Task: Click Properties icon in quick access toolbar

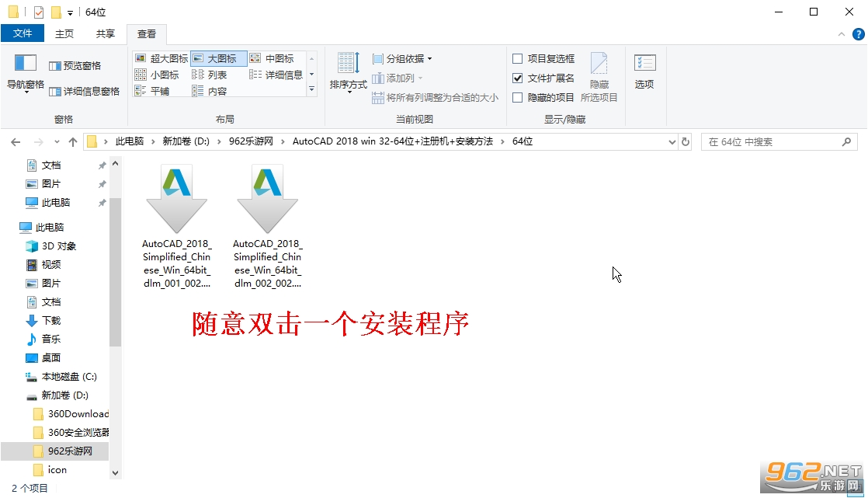Action: point(39,12)
